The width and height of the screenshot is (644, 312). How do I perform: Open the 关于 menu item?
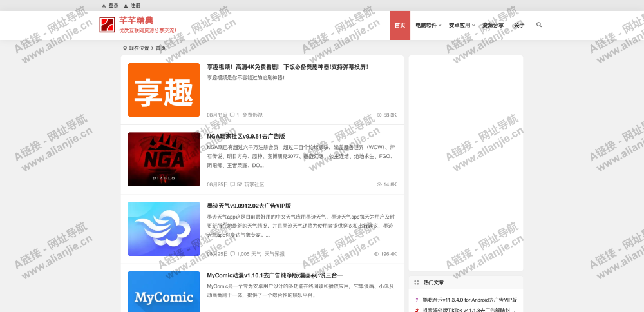pos(519,25)
